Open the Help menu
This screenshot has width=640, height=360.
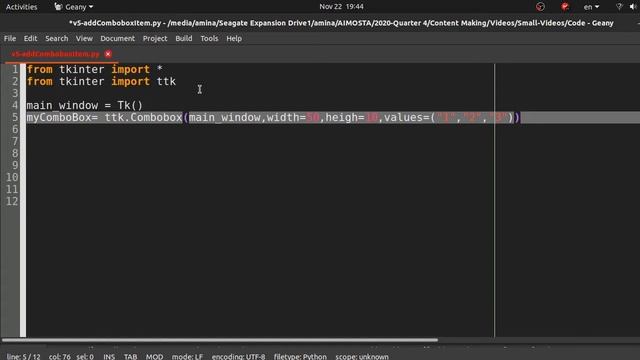pyautogui.click(x=234, y=38)
